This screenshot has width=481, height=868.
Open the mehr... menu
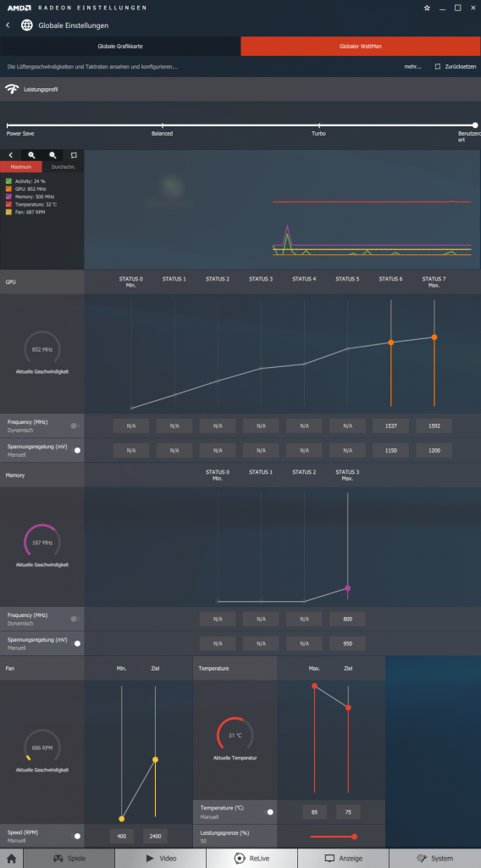(412, 66)
